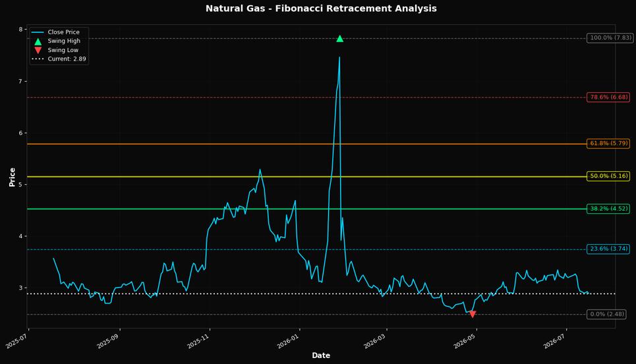Click the y-axis tick label 7
The image size is (636, 364).
tap(20, 82)
